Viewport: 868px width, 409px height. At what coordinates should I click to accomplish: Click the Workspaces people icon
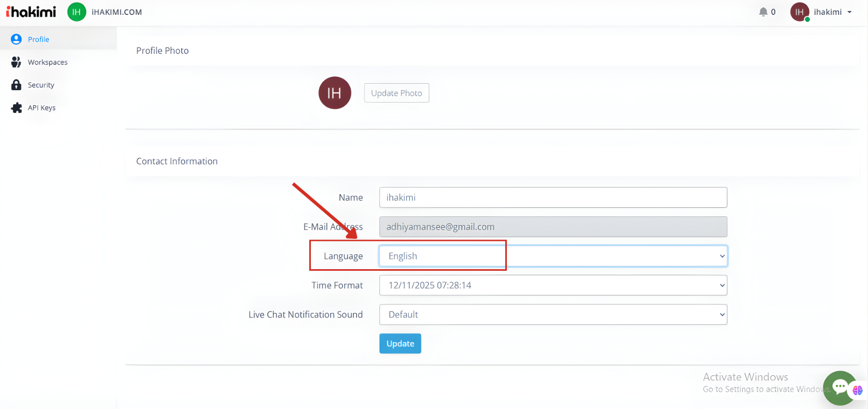tap(16, 62)
